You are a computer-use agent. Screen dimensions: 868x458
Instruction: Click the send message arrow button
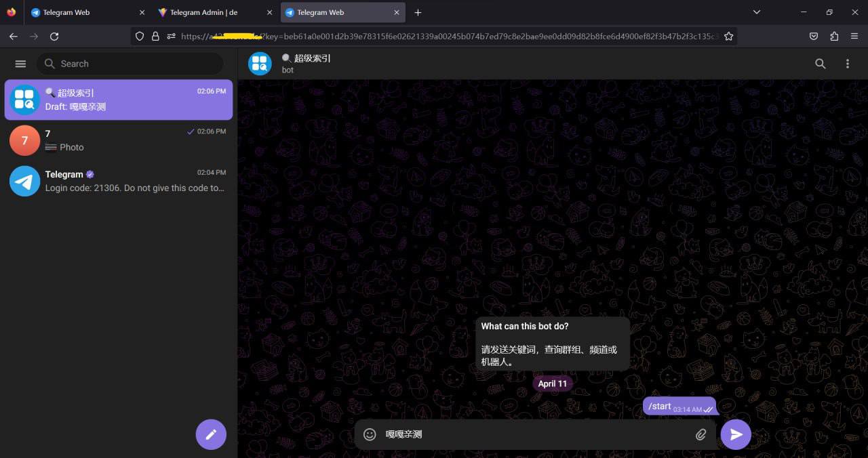pos(736,434)
